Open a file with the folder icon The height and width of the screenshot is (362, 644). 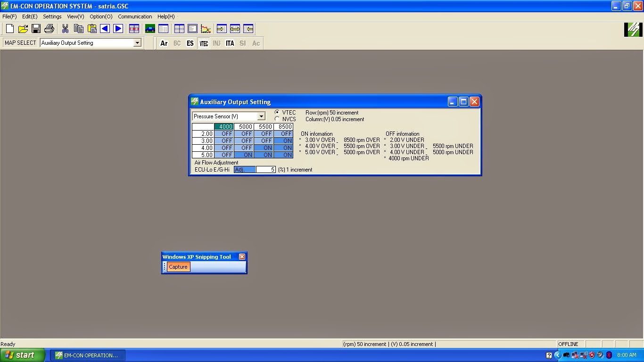[x=23, y=29]
